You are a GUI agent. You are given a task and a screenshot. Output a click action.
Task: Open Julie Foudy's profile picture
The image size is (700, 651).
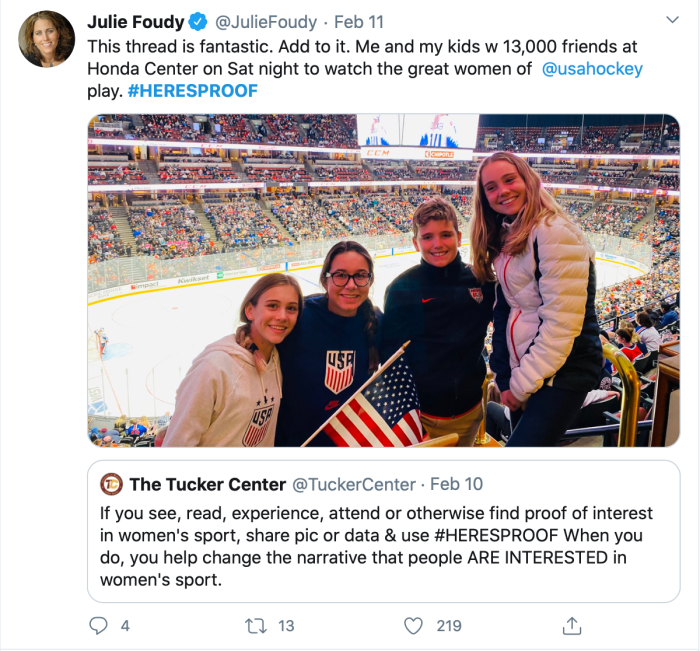point(46,39)
